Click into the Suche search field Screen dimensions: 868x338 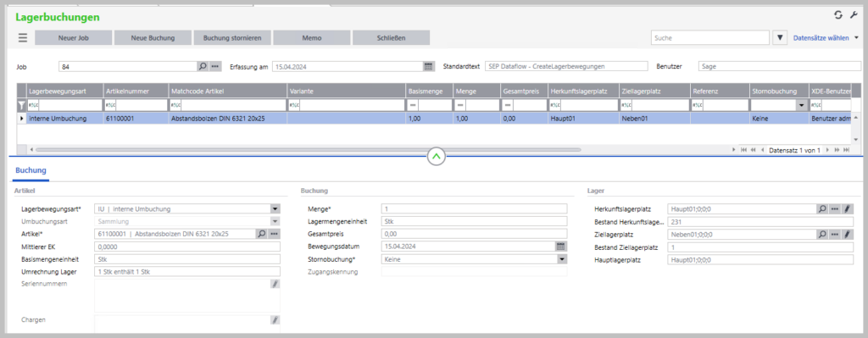pos(710,37)
